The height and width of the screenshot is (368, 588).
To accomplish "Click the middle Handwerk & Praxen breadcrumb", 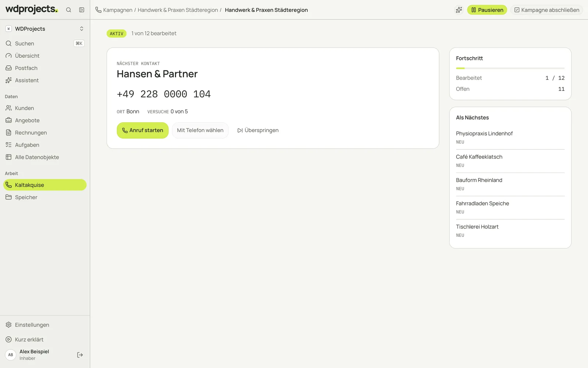I will coord(178,10).
